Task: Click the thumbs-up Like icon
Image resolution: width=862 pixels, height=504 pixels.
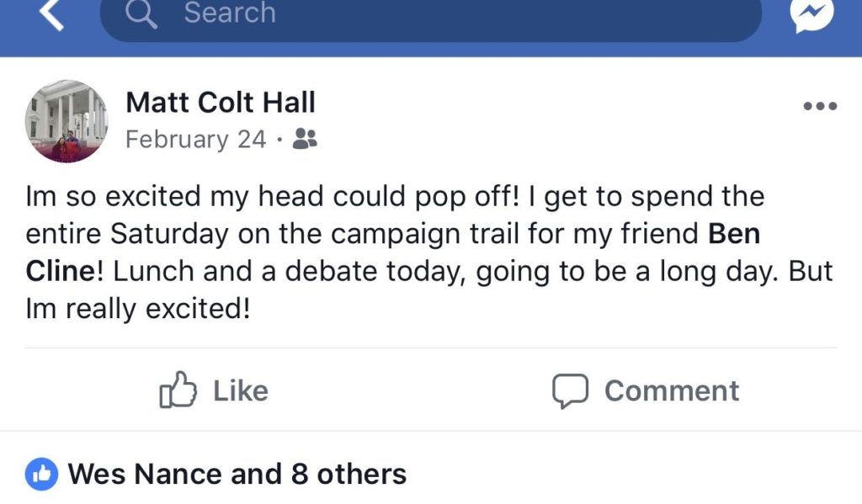Action: coord(178,391)
